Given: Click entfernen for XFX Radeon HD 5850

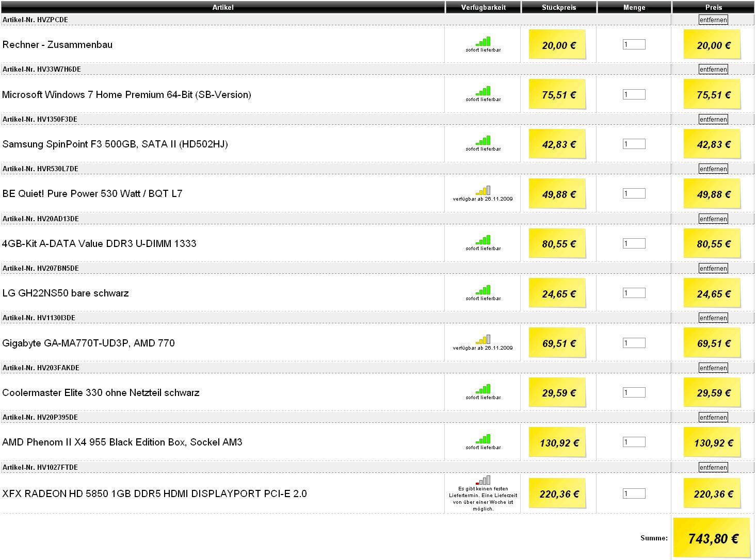Looking at the screenshot, I should 713,467.
